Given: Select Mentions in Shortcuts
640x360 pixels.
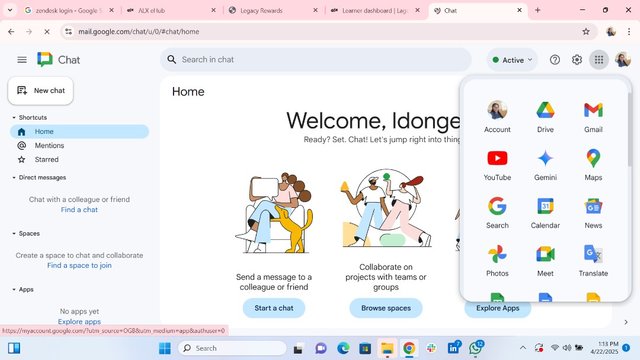Looking at the screenshot, I should [x=80, y=145].
